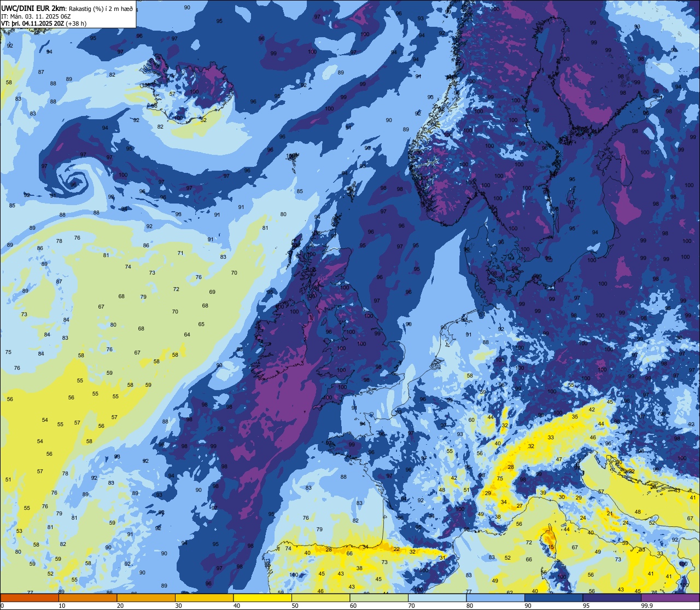Click the humidity value 69 over the Atlantic
Image resolution: width=700 pixels, height=610 pixels.
[212, 292]
